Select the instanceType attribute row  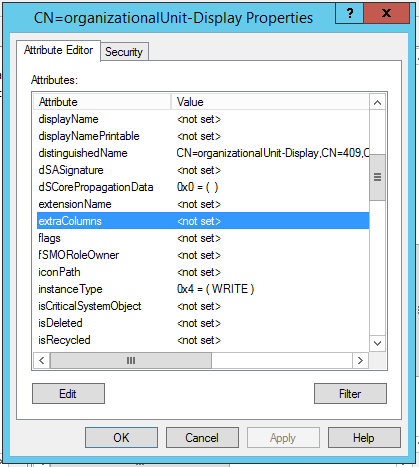coord(203,289)
